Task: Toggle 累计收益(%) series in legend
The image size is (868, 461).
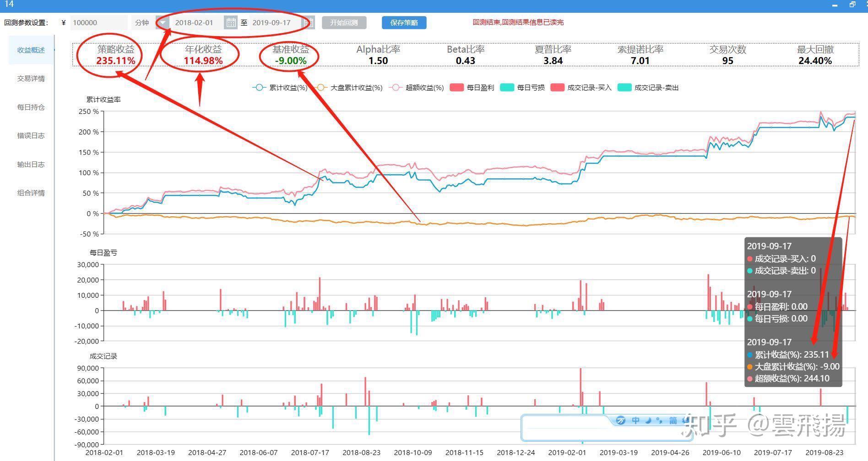Action: click(x=280, y=87)
